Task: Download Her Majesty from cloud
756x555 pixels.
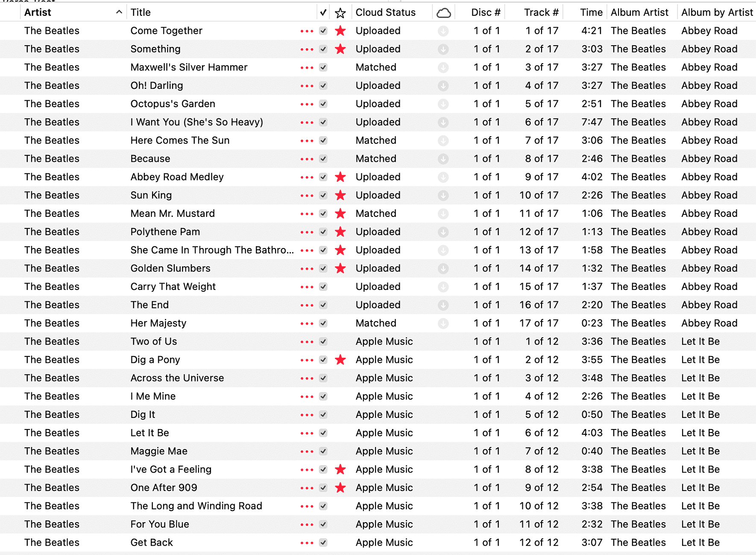Action: click(443, 323)
